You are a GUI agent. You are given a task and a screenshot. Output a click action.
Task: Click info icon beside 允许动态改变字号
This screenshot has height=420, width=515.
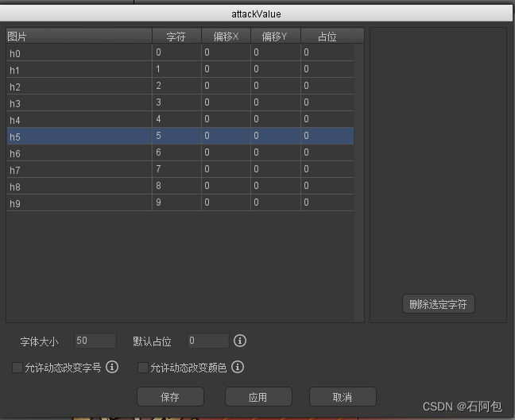coord(112,367)
